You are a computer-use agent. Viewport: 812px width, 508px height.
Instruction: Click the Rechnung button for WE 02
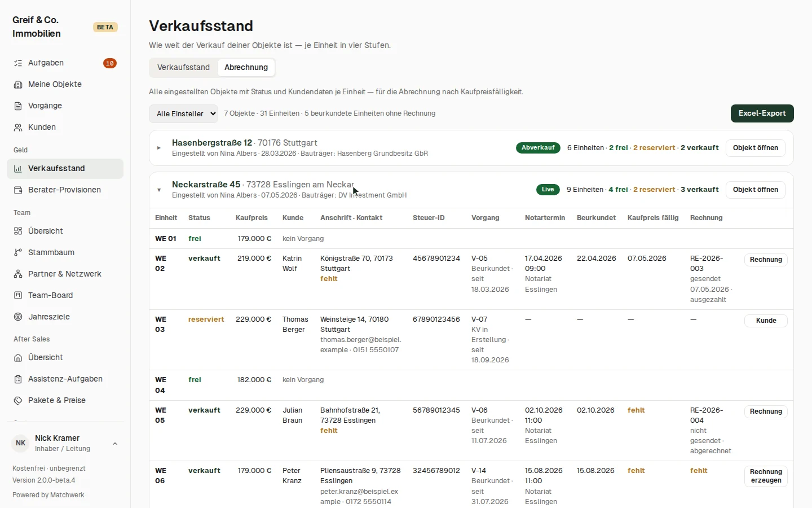coord(766,260)
